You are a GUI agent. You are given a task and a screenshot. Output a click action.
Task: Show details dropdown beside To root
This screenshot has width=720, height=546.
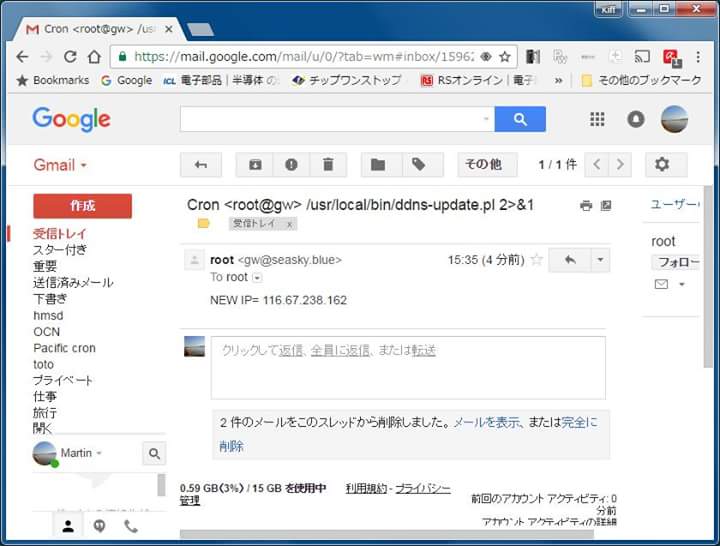point(257,278)
